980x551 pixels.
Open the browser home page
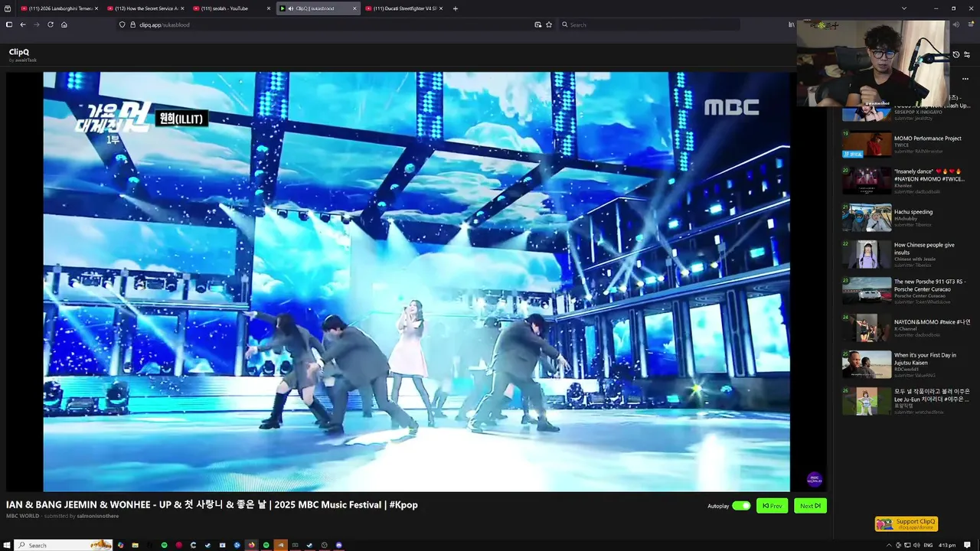(64, 24)
